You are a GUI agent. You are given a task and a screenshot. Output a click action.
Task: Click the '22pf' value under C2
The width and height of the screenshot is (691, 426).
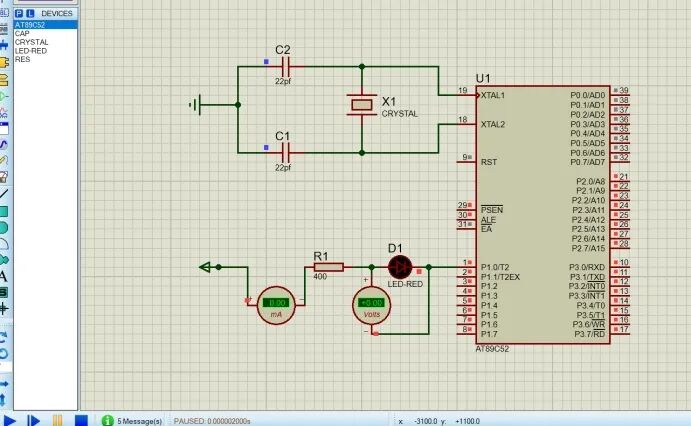coord(283,81)
